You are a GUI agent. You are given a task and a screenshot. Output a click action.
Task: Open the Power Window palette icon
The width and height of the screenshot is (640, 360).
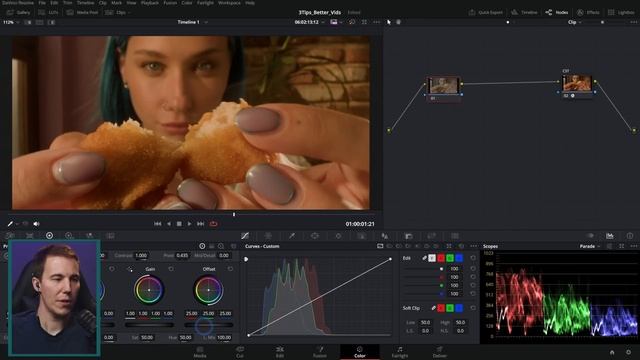[x=315, y=236]
